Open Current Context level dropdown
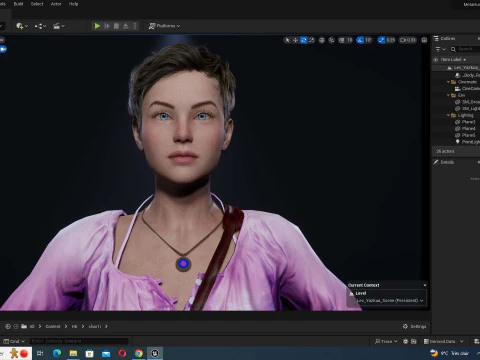 tap(390, 301)
